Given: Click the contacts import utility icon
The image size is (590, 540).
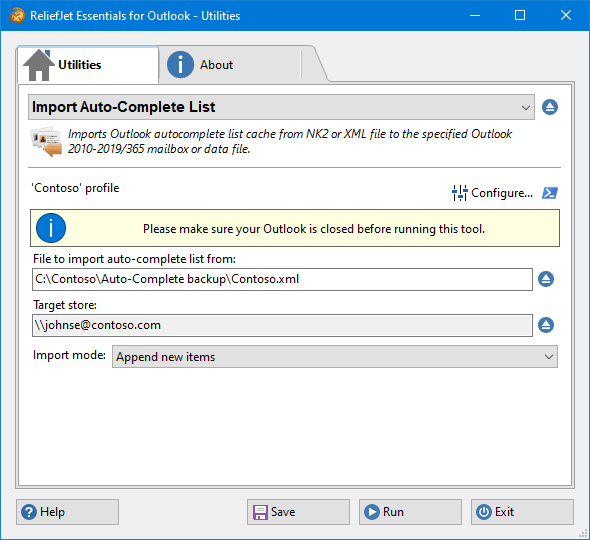Looking at the screenshot, I should point(46,142).
